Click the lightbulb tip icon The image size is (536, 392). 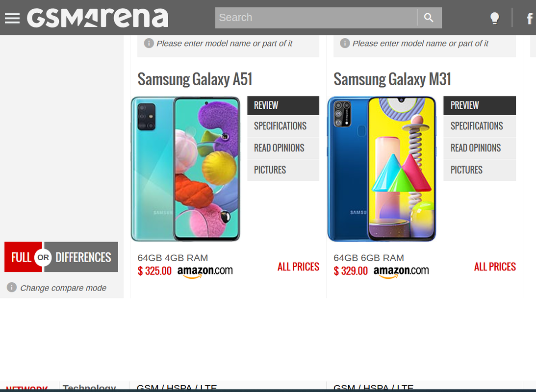(495, 18)
